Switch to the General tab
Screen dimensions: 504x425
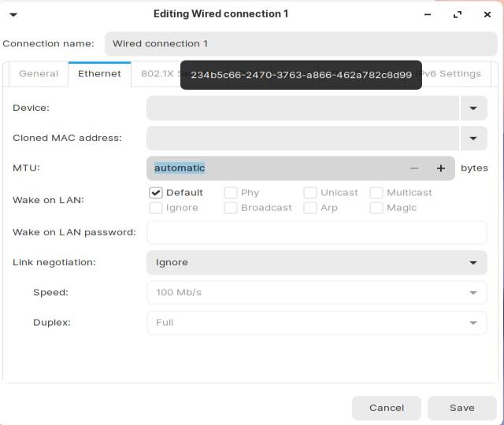point(39,74)
